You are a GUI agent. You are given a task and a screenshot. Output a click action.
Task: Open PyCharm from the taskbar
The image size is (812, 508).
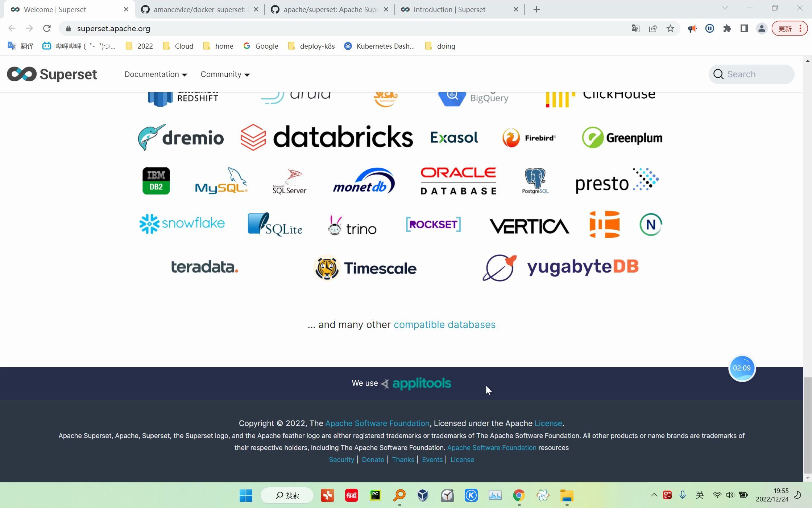tap(375, 495)
